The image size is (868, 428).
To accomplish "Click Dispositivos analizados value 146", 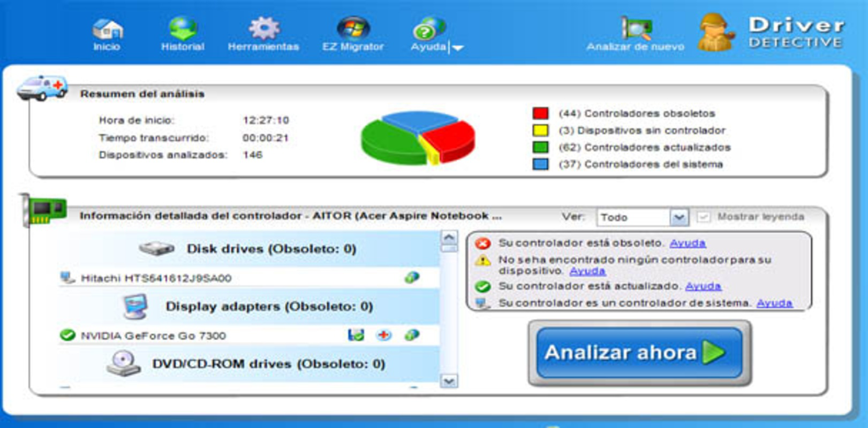I will [x=252, y=155].
